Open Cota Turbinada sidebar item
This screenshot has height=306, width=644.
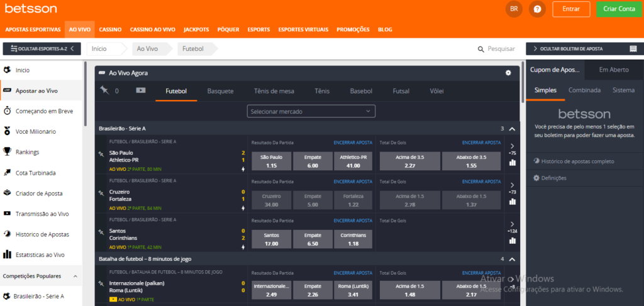(41, 173)
